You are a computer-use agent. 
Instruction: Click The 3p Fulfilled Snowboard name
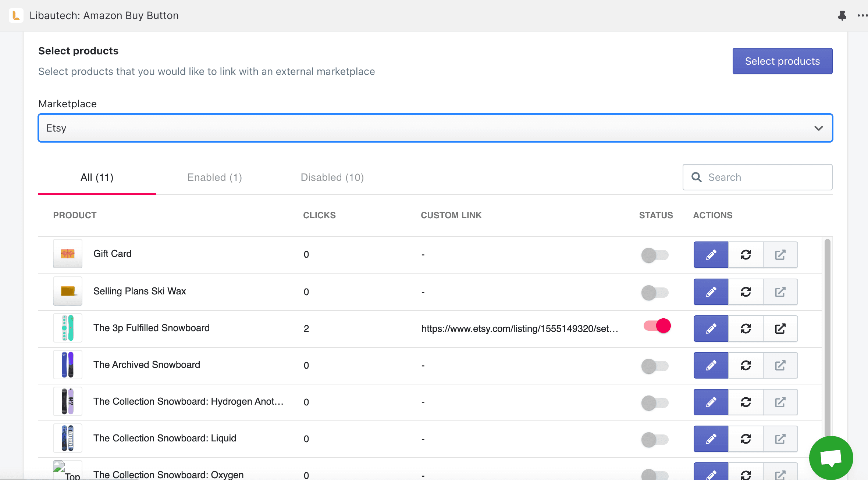(x=152, y=328)
